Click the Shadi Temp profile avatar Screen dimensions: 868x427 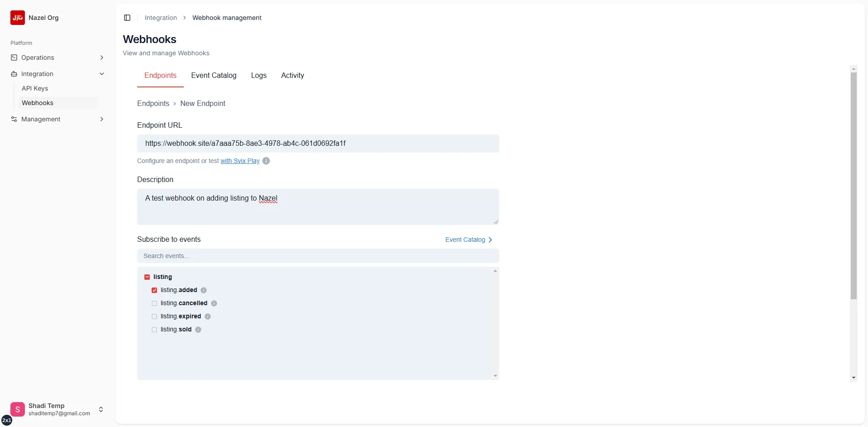point(18,409)
